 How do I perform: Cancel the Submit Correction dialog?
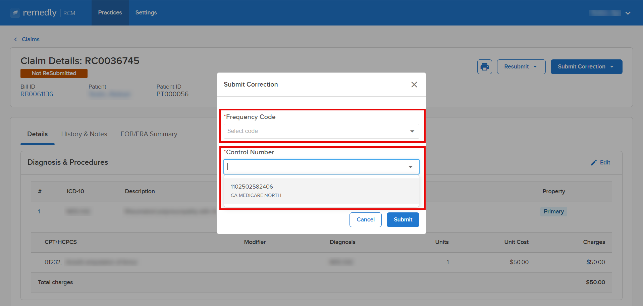(x=365, y=219)
